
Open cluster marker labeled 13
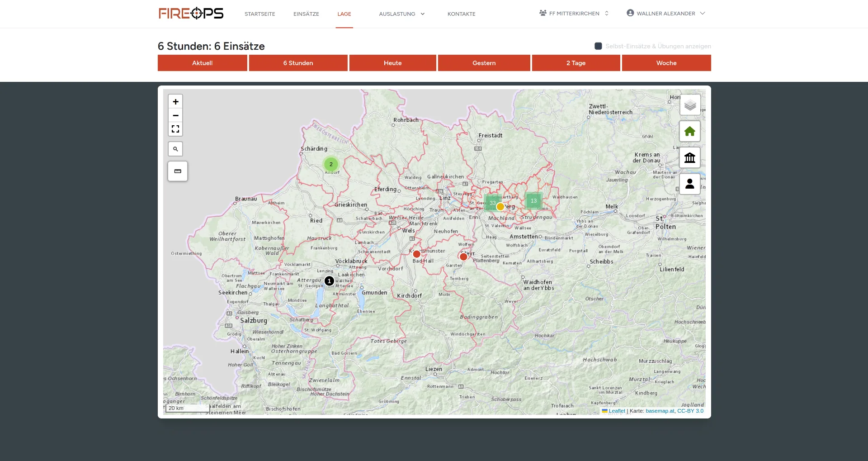click(533, 200)
